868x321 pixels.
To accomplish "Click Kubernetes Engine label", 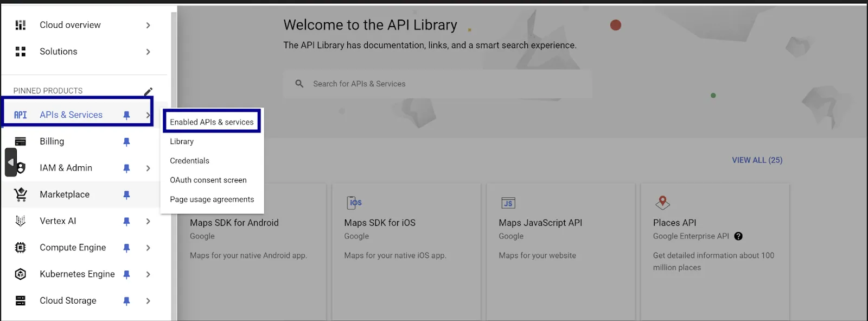I will (x=77, y=274).
